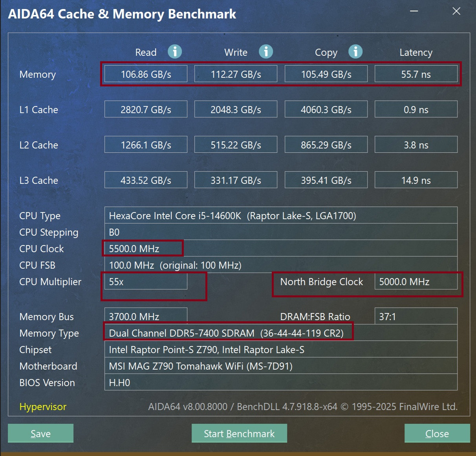Screen dimensions: 476x456
Task: Click the L3 Cache row label
Action: pyautogui.click(x=38, y=180)
